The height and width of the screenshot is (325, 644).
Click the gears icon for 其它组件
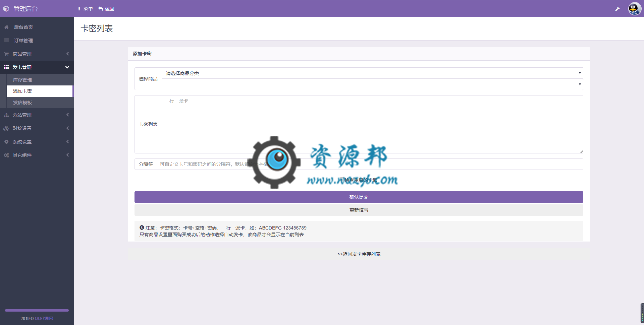point(6,155)
